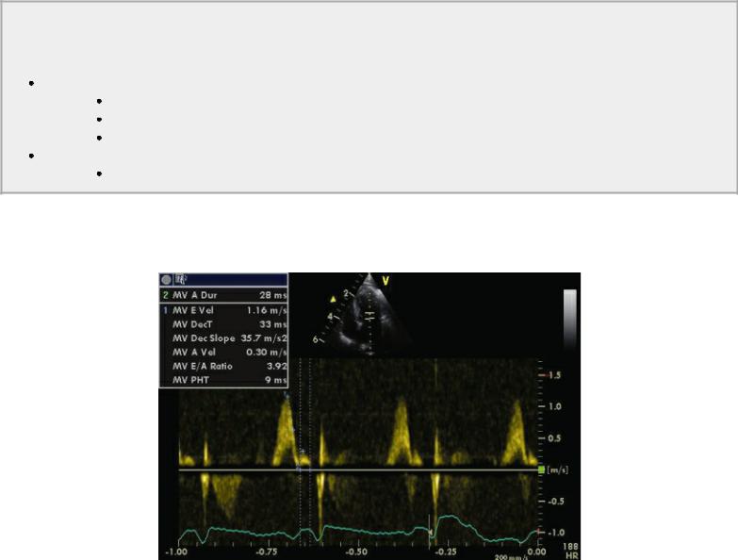The height and width of the screenshot is (560, 738).
Task: Click the small yellow triangle beside the ultrasound sector
Action: (x=334, y=299)
